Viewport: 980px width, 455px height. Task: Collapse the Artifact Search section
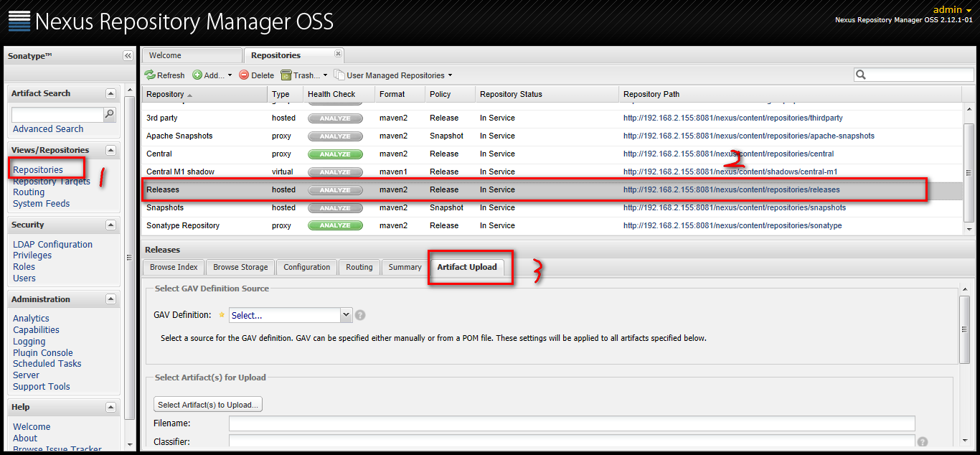110,93
